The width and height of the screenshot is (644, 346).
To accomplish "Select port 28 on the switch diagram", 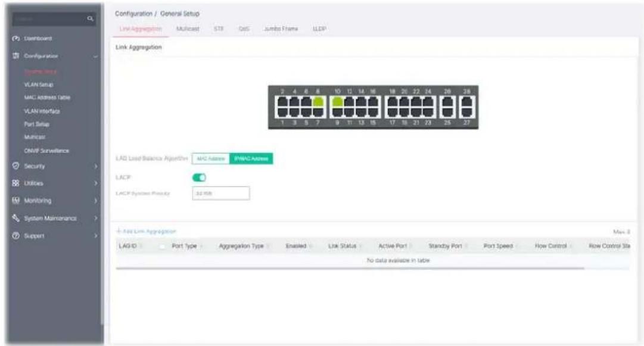I will point(467,101).
